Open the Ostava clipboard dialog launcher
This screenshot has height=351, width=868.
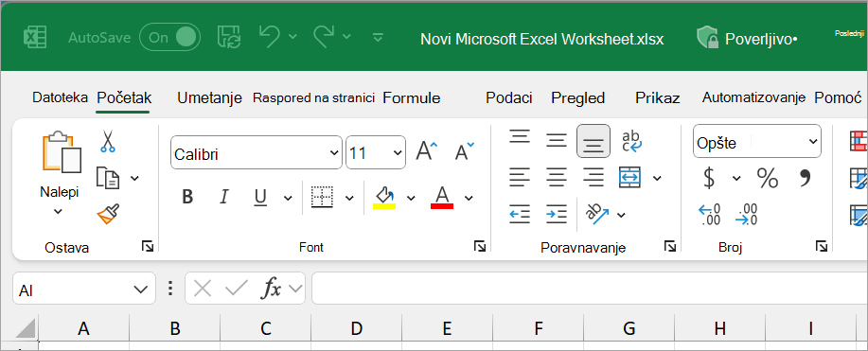(x=148, y=246)
